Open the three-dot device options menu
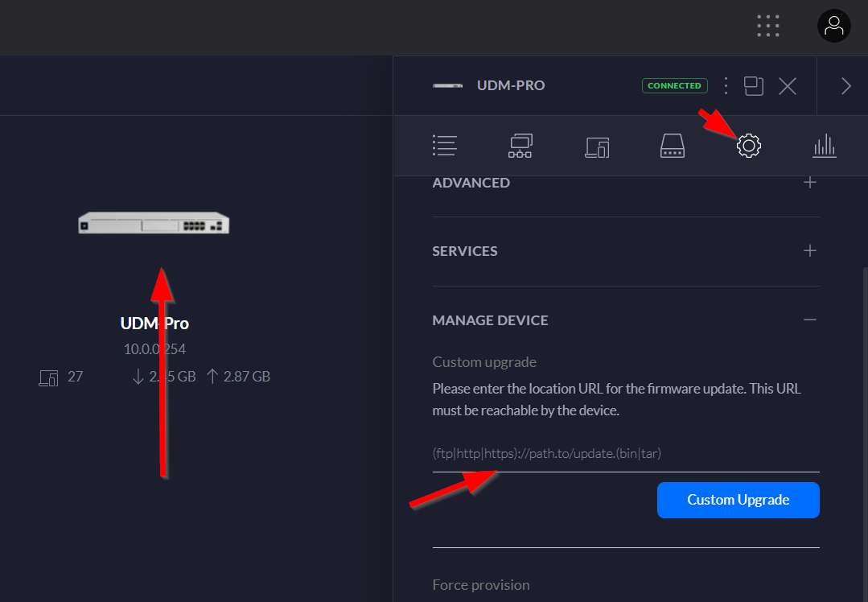The height and width of the screenshot is (602, 868). [x=726, y=85]
